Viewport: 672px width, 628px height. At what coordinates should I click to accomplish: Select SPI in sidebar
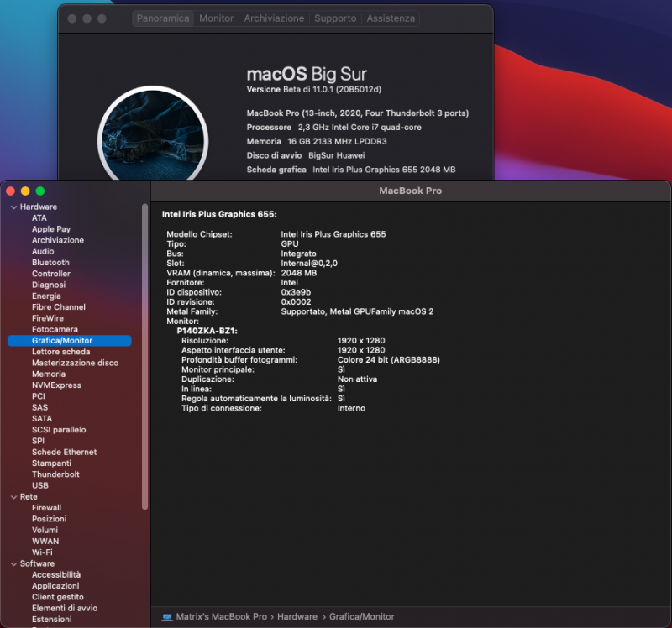tap(38, 441)
